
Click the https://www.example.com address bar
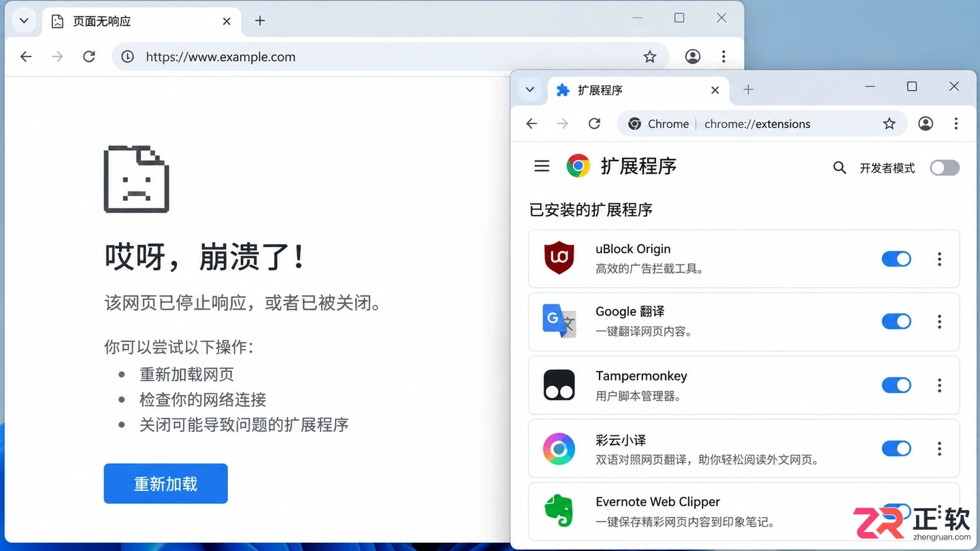(390, 56)
